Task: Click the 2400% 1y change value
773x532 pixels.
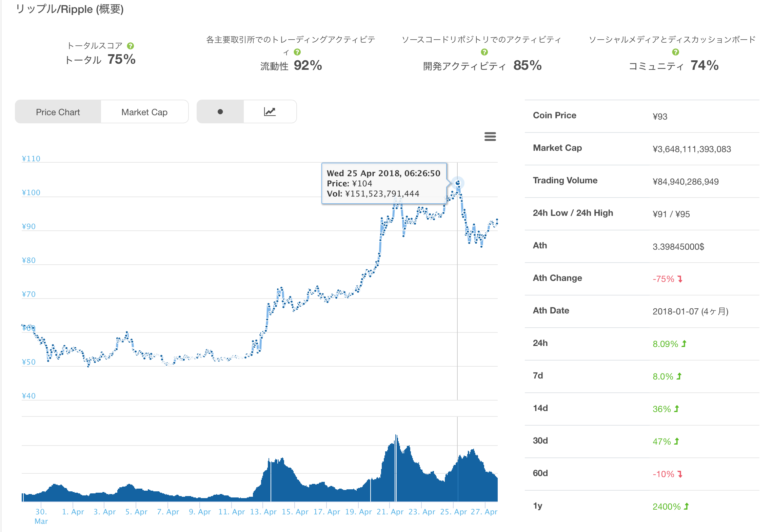Action: click(x=667, y=507)
